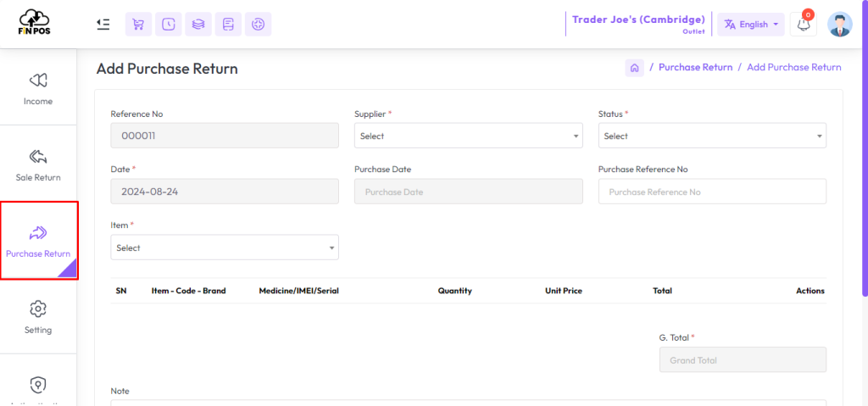
Task: Open the English language dropdown
Action: click(751, 25)
